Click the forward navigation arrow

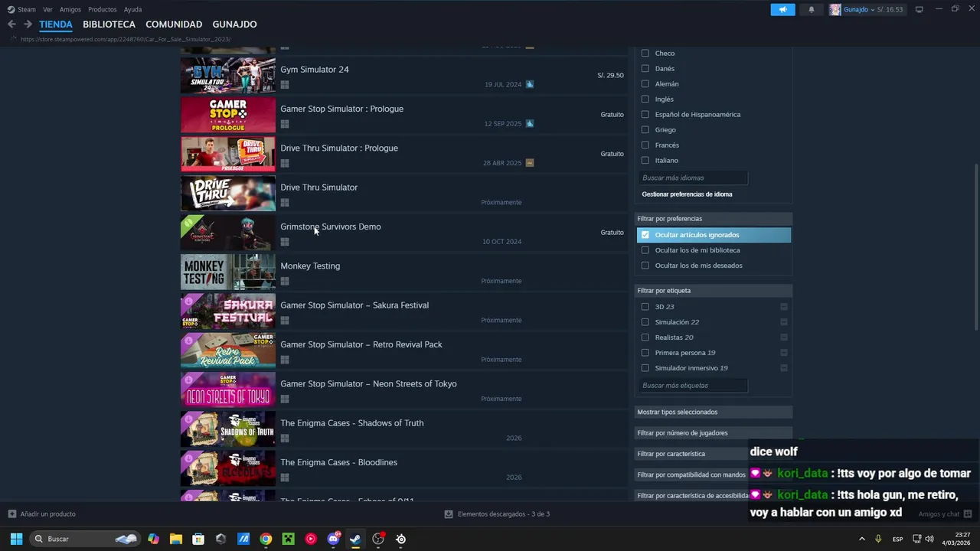28,24
